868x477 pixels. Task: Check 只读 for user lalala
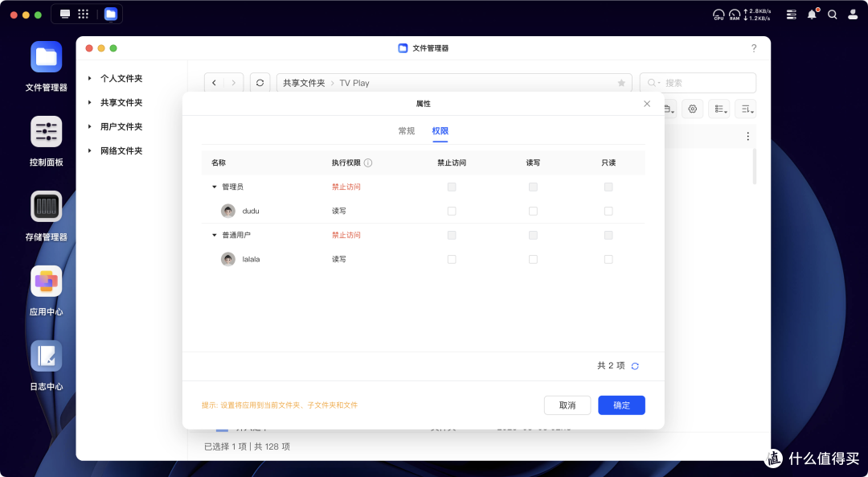point(608,259)
